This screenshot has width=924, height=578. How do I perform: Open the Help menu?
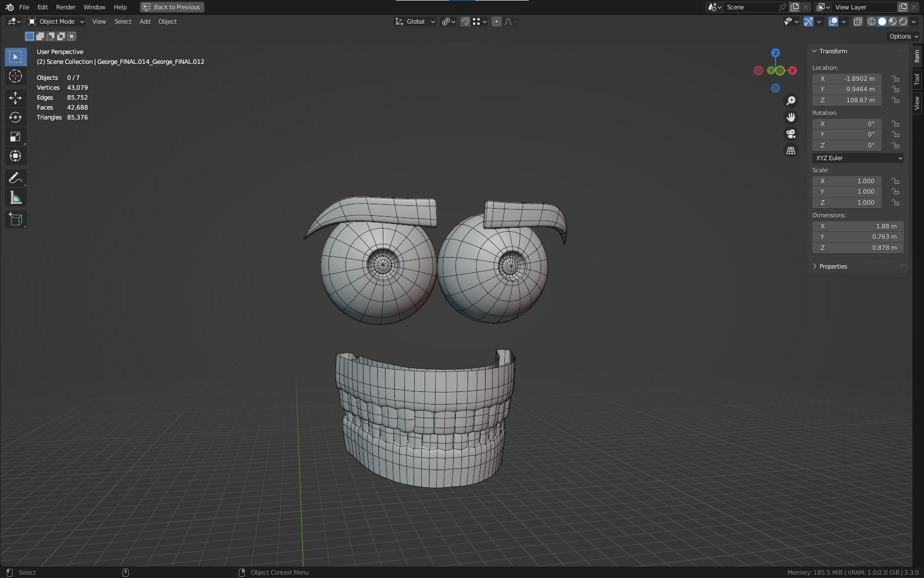click(x=120, y=7)
